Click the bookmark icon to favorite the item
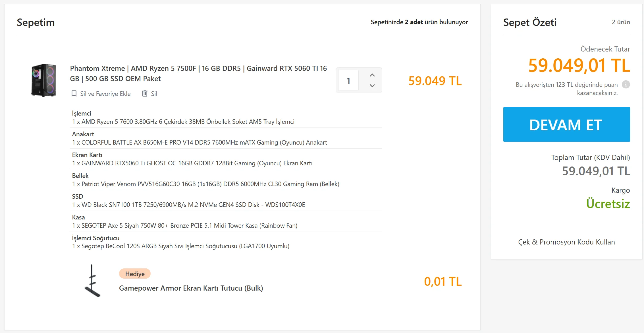The image size is (644, 333). coord(74,94)
